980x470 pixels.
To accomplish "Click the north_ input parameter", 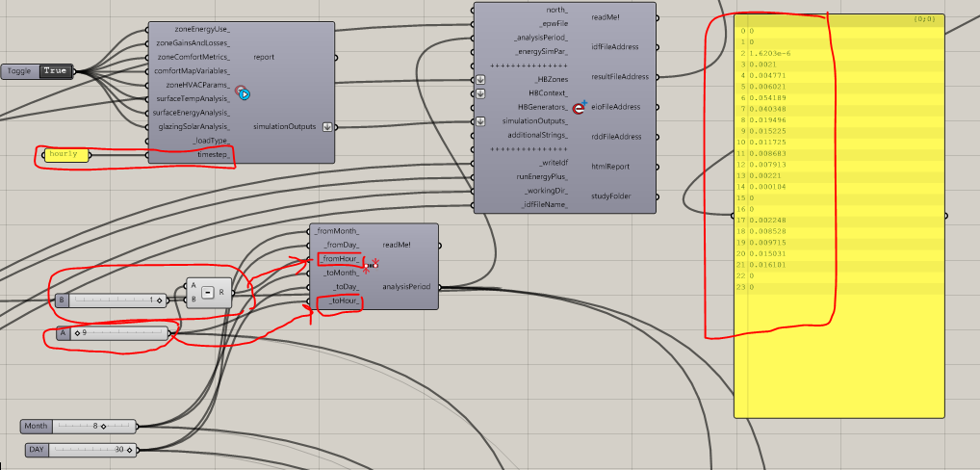I will tap(556, 10).
